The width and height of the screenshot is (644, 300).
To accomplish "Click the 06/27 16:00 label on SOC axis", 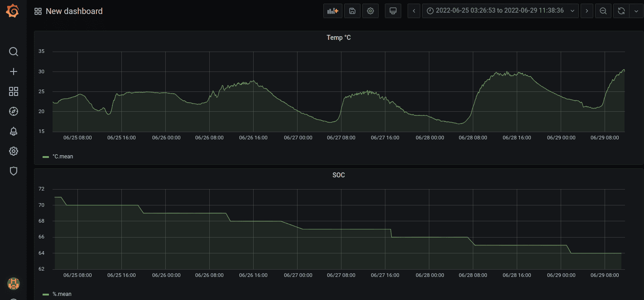I will coord(385,275).
